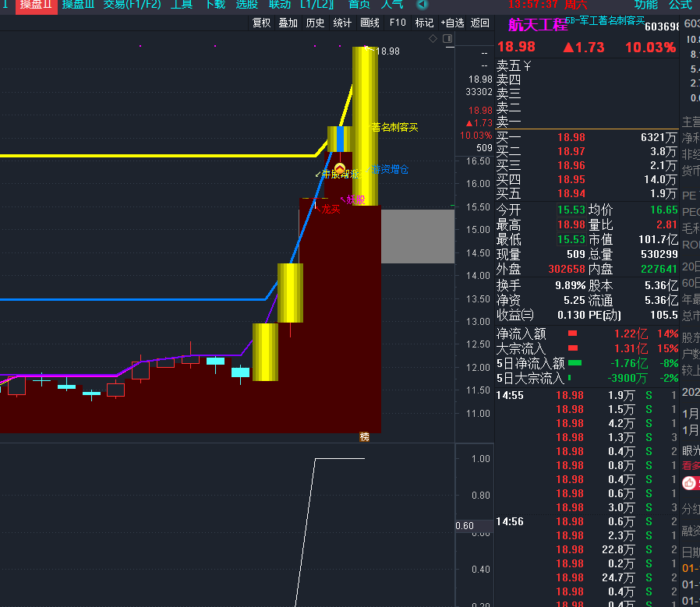Viewport: 700px width, 607px height.
Task: Click the 航天工程 stock name
Action: point(538,25)
